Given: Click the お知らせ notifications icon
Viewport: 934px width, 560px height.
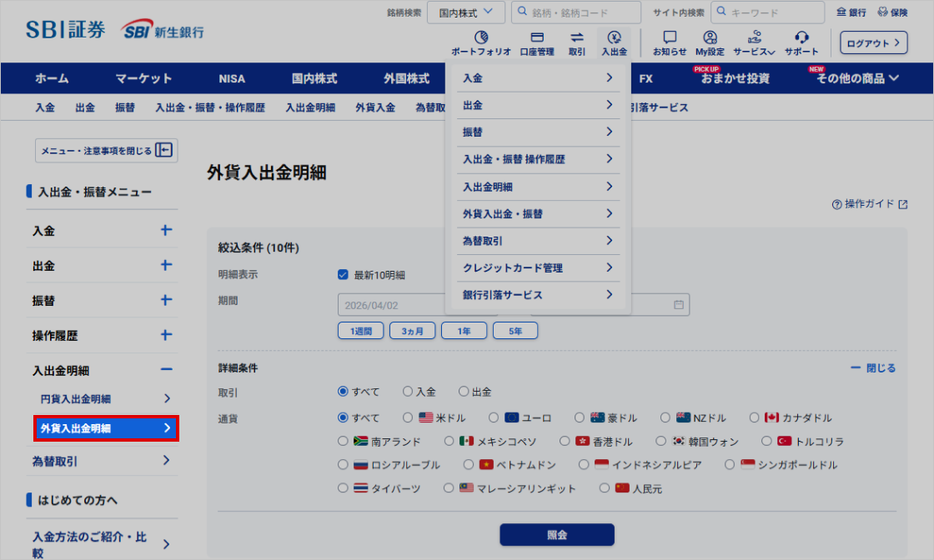Looking at the screenshot, I should 669,38.
